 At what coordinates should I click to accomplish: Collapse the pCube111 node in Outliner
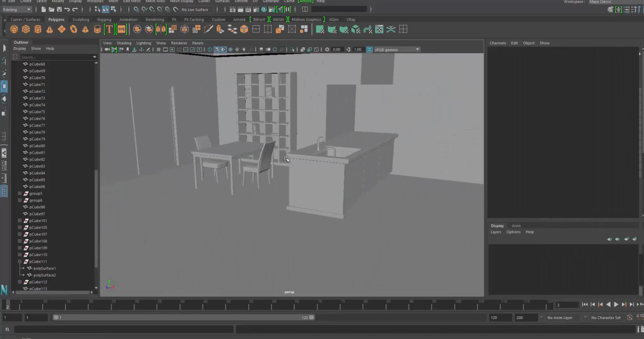[20, 262]
